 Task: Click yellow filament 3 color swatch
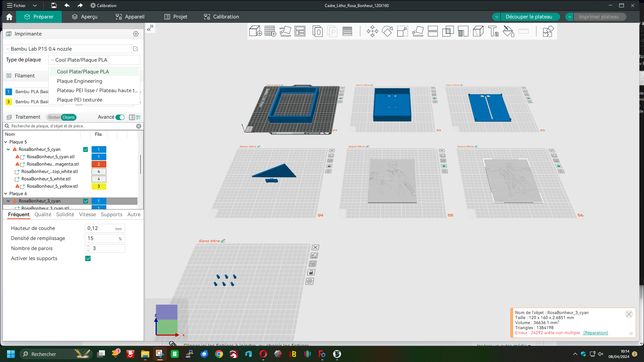[8, 102]
